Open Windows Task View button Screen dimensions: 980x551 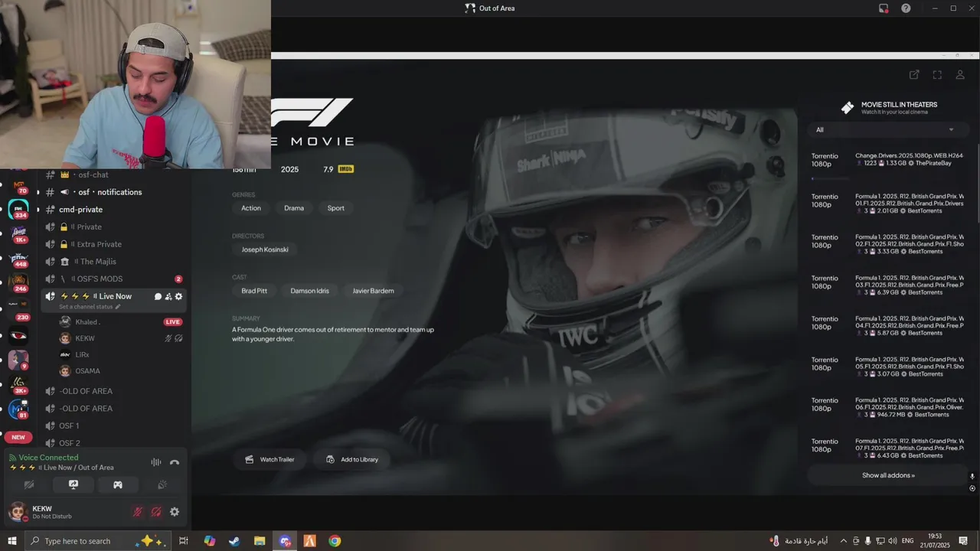pos(184,541)
